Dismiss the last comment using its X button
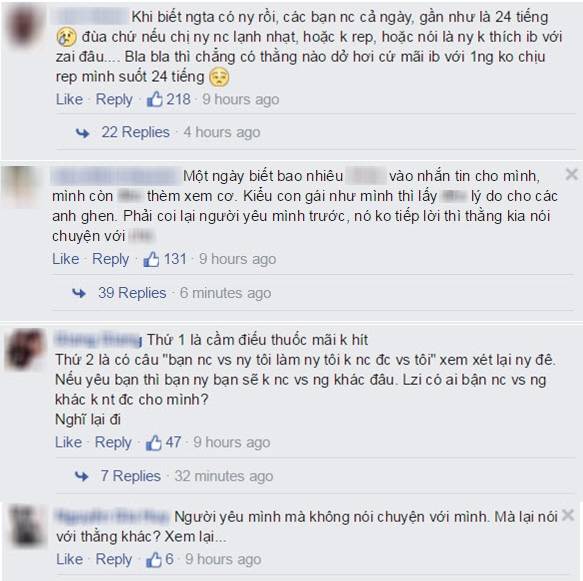The width and height of the screenshot is (583, 581). click(x=568, y=515)
